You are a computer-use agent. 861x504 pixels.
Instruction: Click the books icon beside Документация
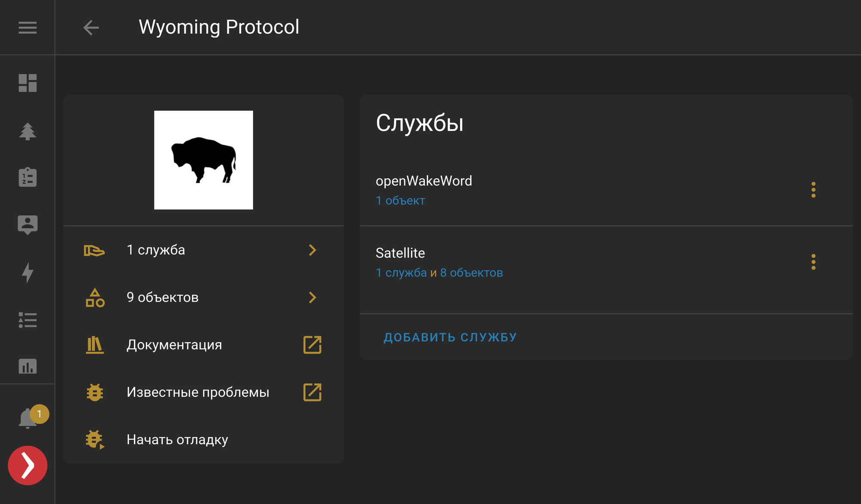click(x=95, y=345)
